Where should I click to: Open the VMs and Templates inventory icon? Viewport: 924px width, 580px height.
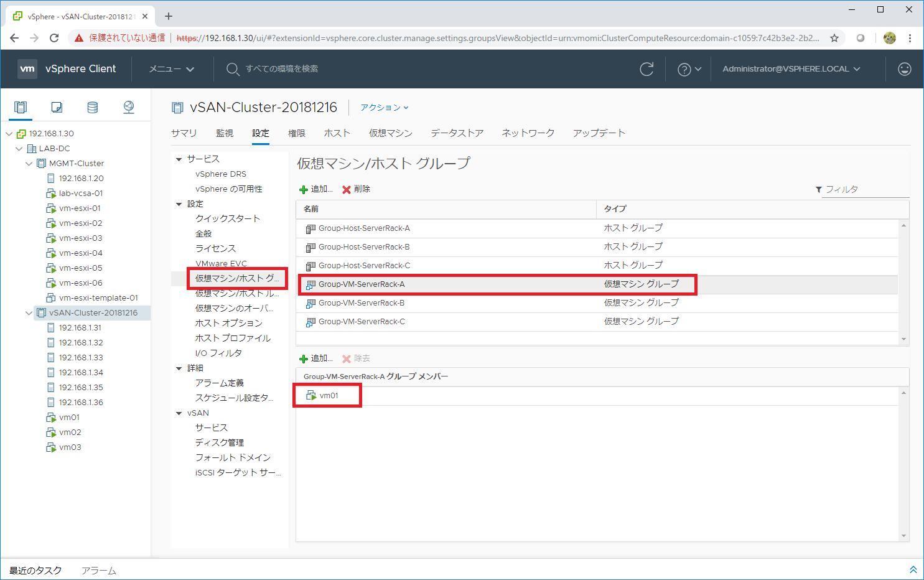[57, 107]
